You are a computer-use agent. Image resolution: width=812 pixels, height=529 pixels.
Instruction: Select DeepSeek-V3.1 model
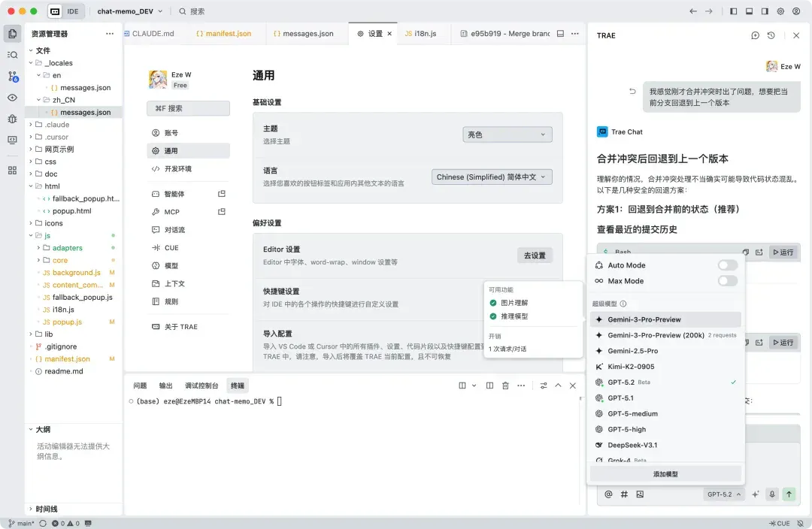click(666, 445)
